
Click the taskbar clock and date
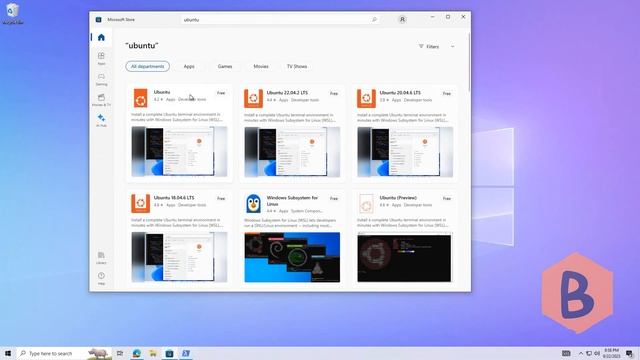pyautogui.click(x=611, y=353)
